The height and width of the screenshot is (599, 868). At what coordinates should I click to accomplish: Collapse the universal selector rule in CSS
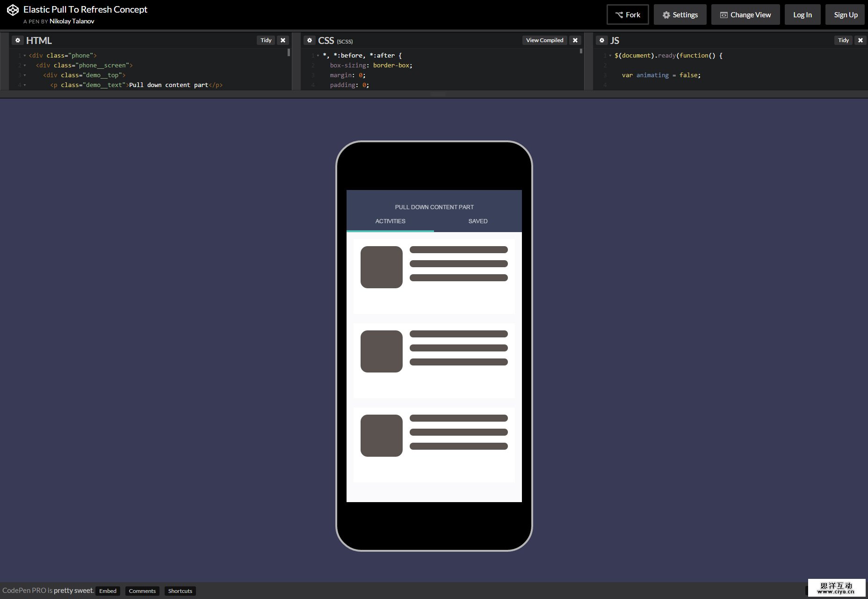[x=317, y=55]
